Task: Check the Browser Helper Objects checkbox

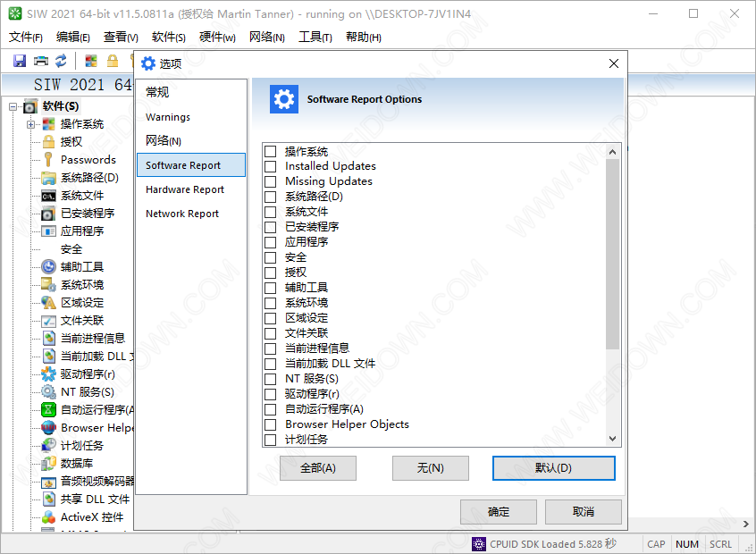Action: tap(271, 424)
